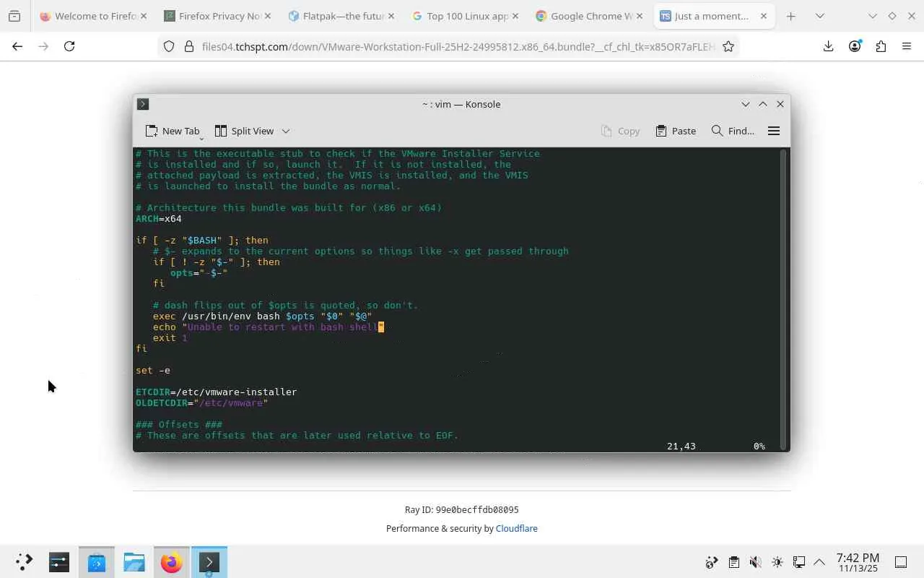
Task: Click the Copy button in Konsole toolbar
Action: [621, 131]
